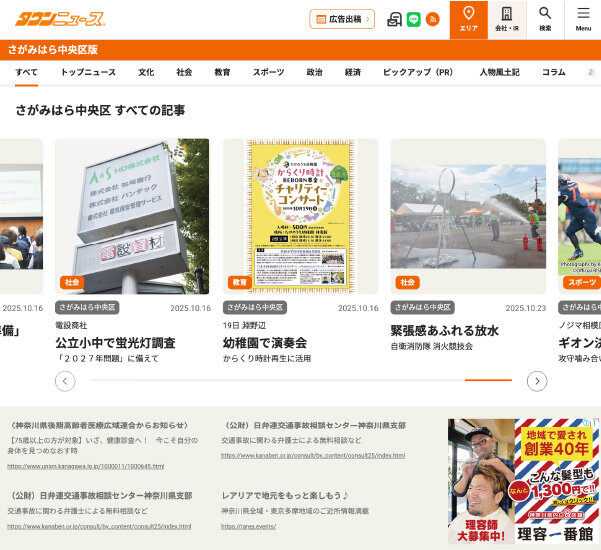
Task: Open the mail newsletter icon
Action: tap(394, 19)
